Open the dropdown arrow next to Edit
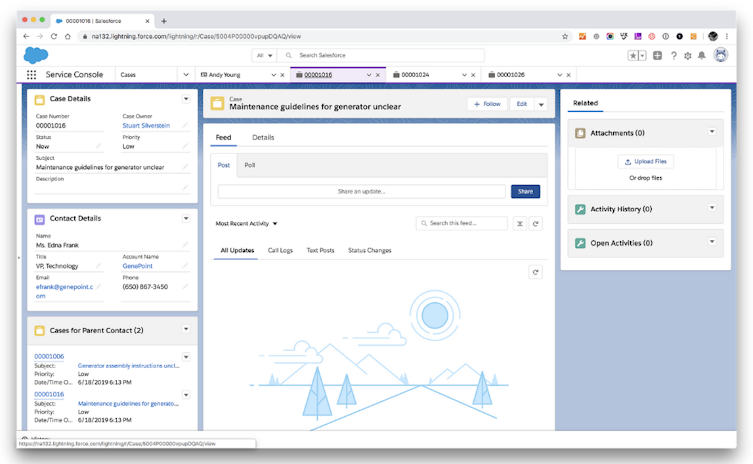753x464 pixels. [x=542, y=104]
